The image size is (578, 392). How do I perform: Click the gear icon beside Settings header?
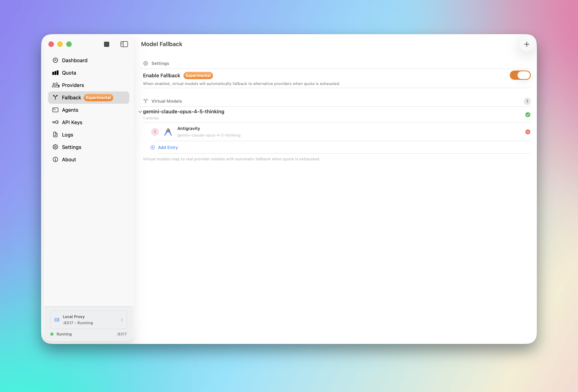[145, 63]
